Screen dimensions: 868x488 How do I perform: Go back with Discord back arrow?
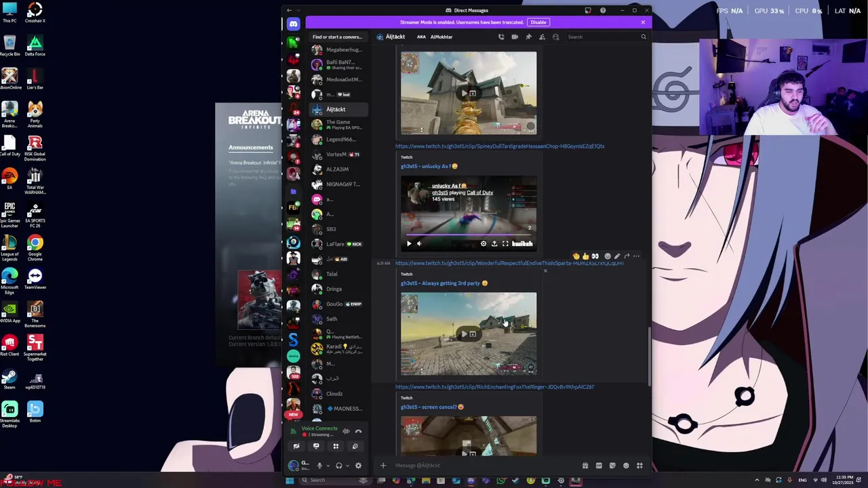[x=289, y=10]
